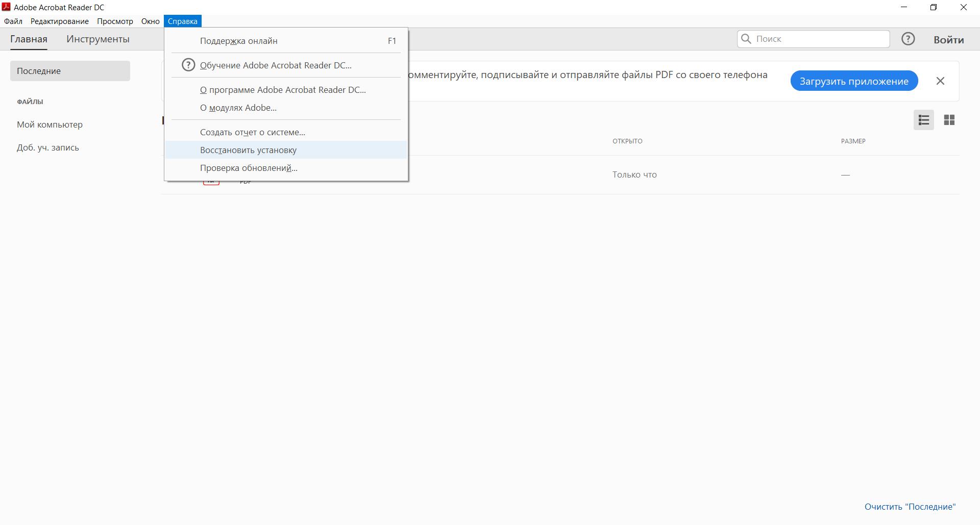Switch to the Главная tab

[x=29, y=39]
